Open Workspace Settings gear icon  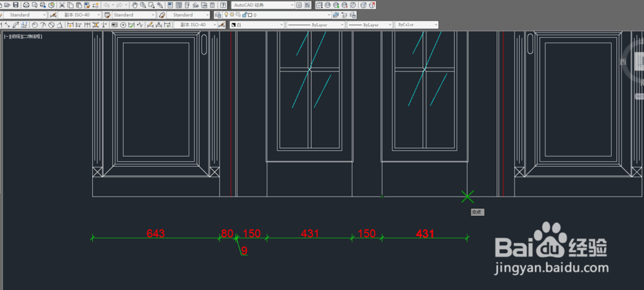coord(299,5)
